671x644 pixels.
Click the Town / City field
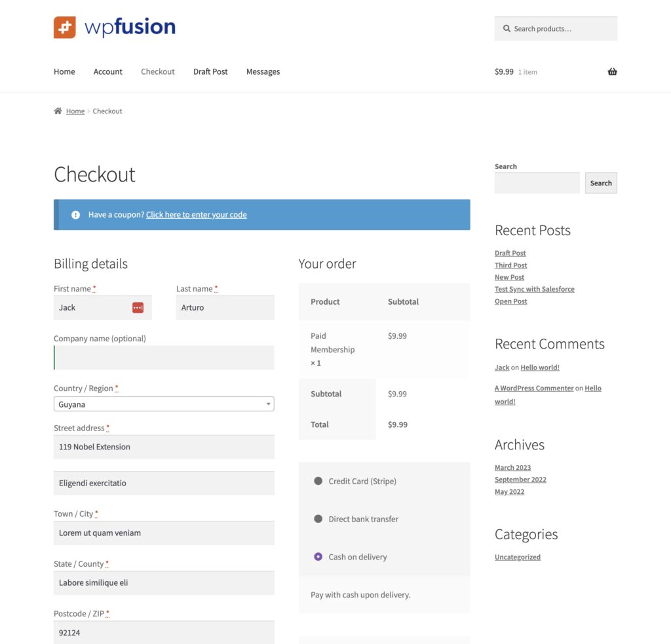[164, 533]
